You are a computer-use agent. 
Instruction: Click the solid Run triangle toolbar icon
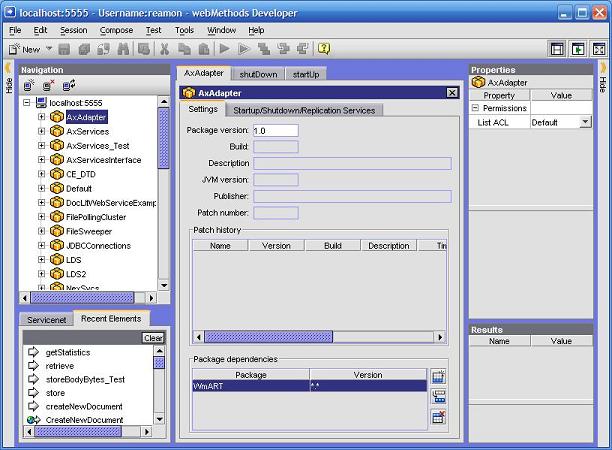pyautogui.click(x=224, y=49)
